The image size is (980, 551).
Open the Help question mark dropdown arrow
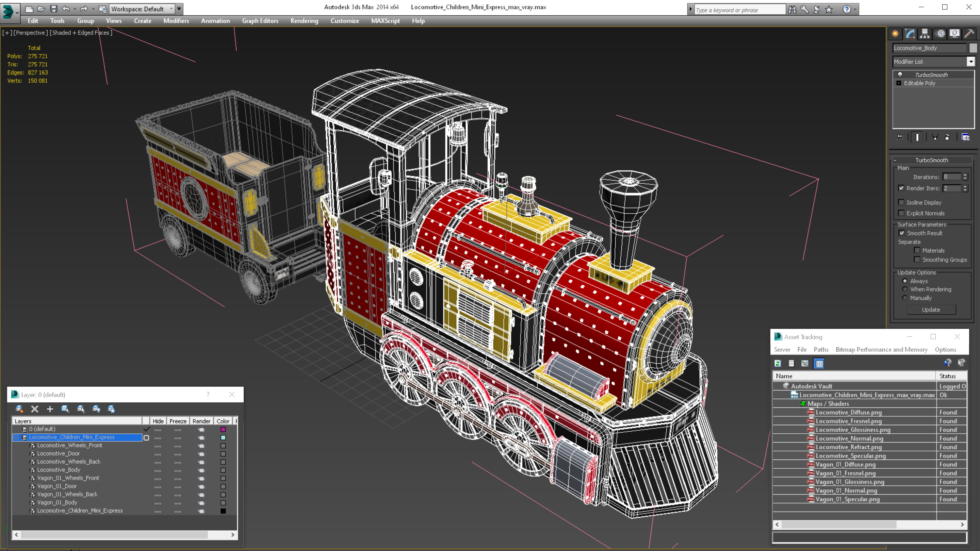[x=855, y=9]
